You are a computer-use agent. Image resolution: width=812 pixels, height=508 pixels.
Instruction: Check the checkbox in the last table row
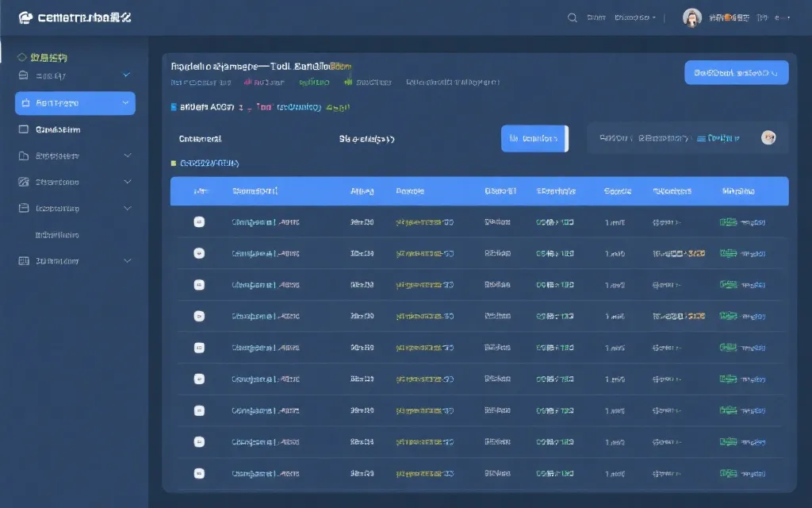point(199,474)
